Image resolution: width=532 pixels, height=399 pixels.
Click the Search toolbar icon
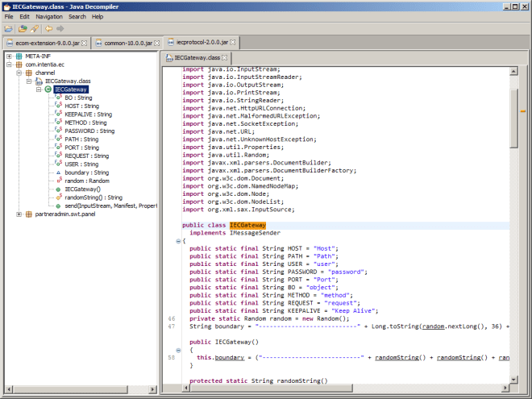[35, 28]
